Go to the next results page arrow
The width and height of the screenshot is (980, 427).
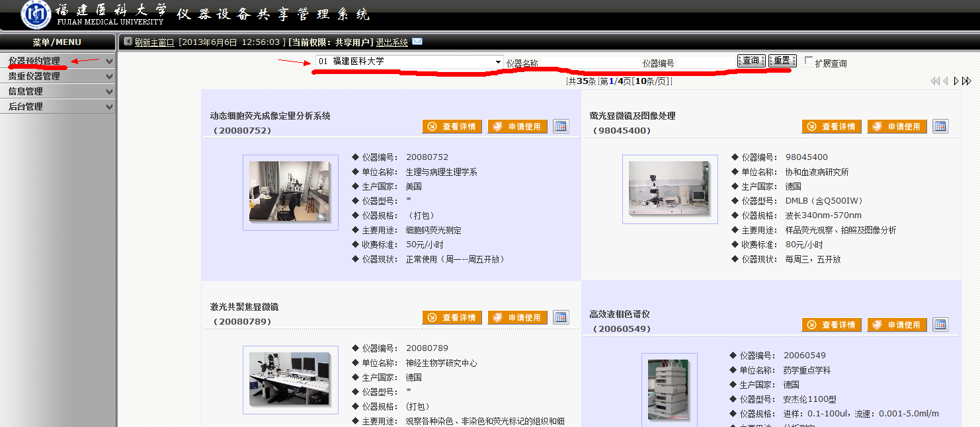[956, 81]
